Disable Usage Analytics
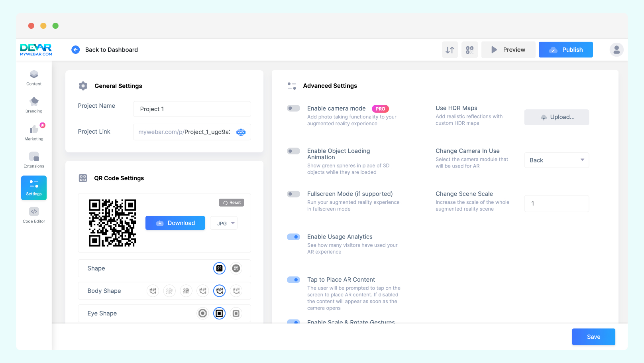This screenshot has width=644, height=363. tap(293, 237)
